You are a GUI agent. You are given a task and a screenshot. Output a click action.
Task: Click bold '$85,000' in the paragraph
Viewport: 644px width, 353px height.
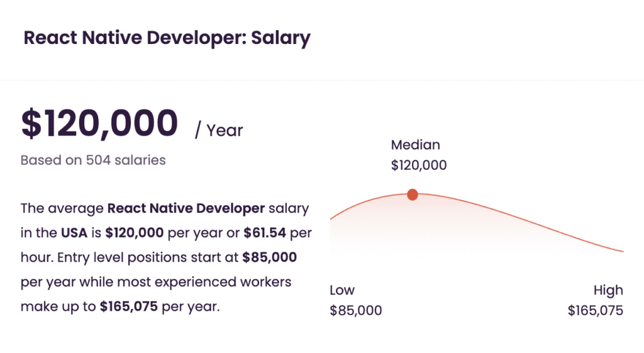[269, 257]
